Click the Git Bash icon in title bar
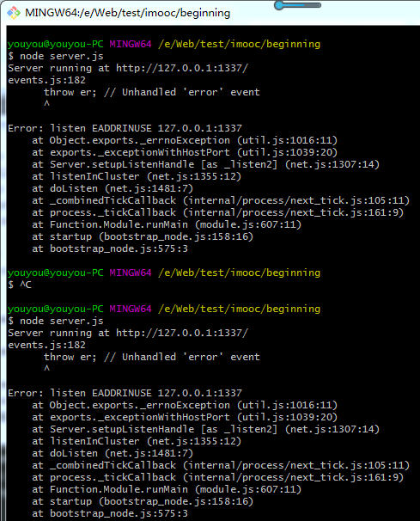The width and height of the screenshot is (420, 521). click(13, 13)
